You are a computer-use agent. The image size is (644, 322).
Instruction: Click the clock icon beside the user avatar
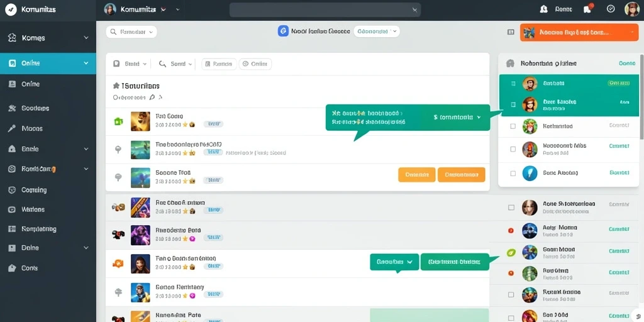(611, 9)
